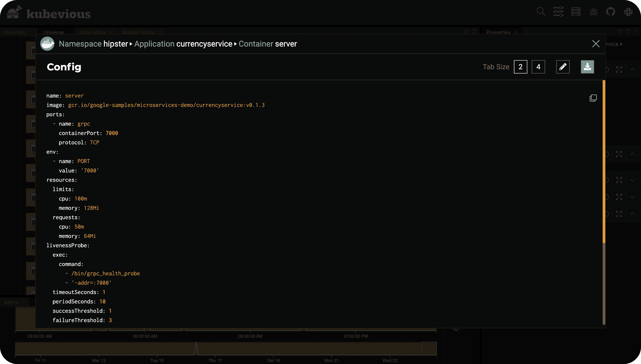Click the config vertical scrollbar
Viewport: 641px width, 364px height.
click(604, 161)
